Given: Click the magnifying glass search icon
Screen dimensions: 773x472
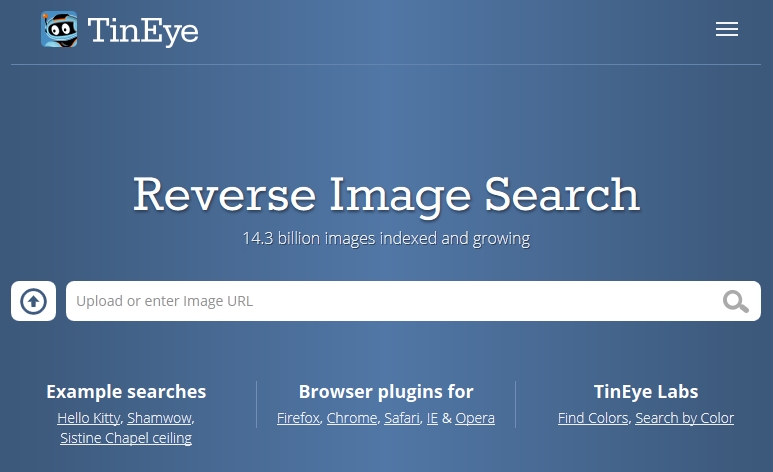Looking at the screenshot, I should 736,301.
